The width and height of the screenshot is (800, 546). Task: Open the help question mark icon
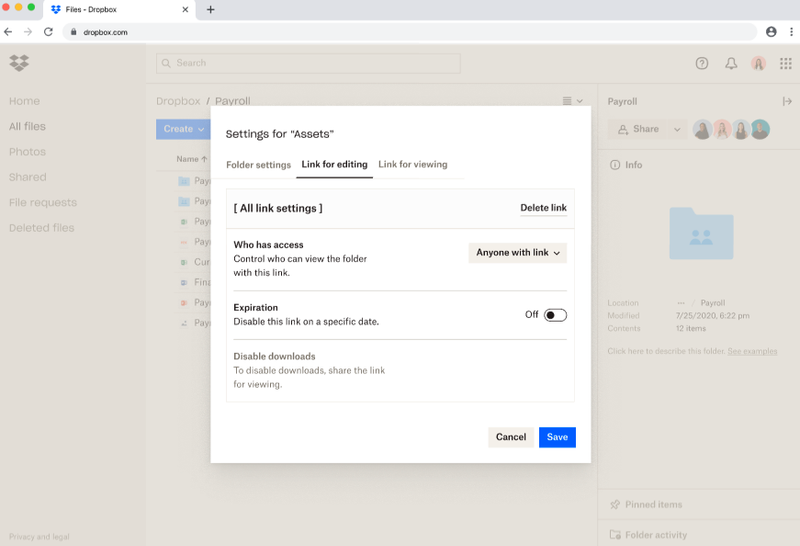pyautogui.click(x=702, y=63)
